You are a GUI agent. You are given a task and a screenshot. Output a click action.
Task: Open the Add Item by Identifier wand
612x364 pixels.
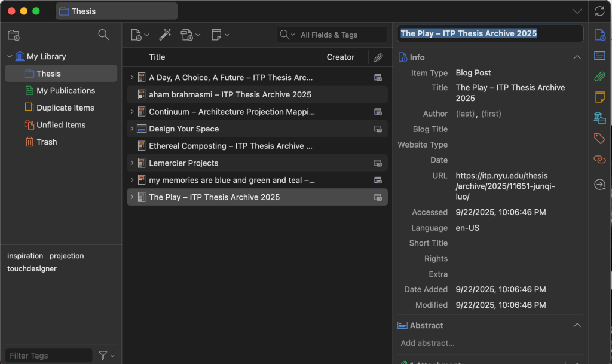click(x=165, y=35)
